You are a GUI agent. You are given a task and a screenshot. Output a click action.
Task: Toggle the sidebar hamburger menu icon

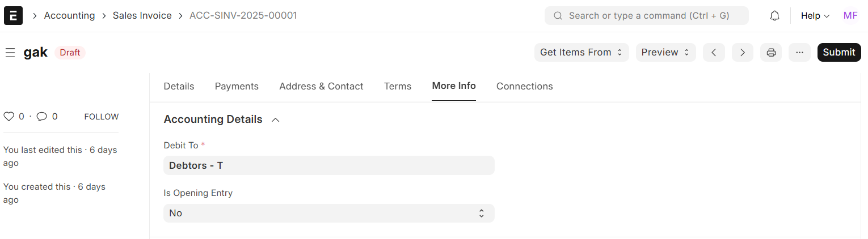coord(10,53)
